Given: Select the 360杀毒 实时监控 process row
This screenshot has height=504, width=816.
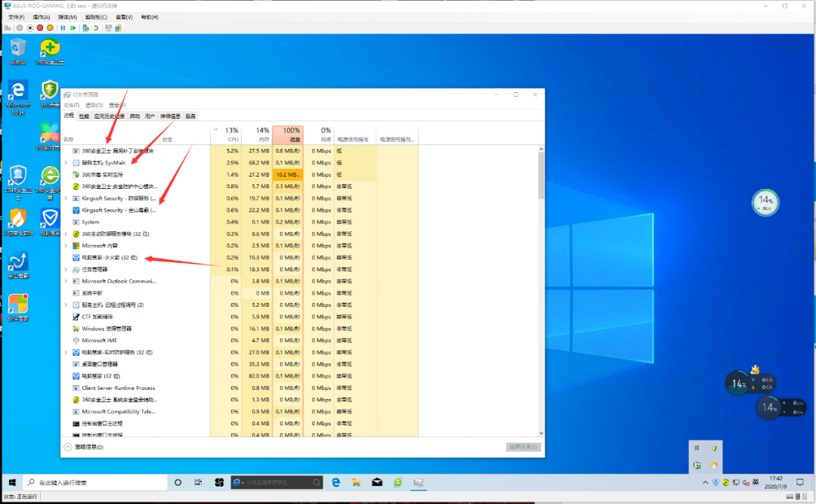Looking at the screenshot, I should 240,175.
